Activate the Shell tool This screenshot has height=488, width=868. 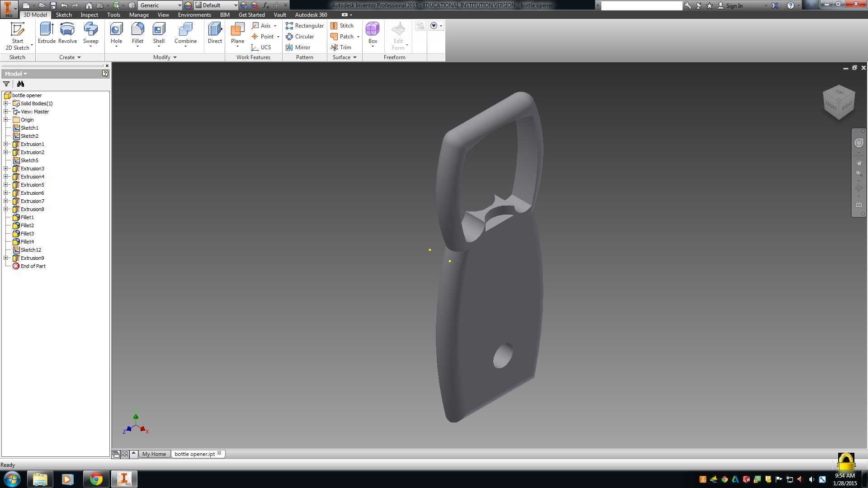[x=159, y=34]
